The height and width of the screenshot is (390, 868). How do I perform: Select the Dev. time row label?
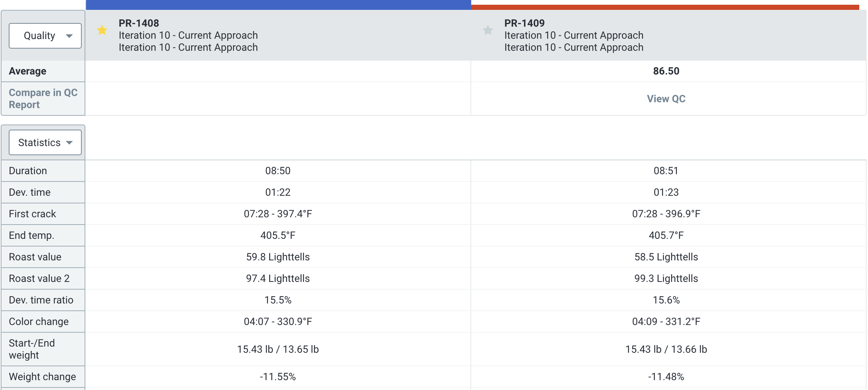pyautogui.click(x=30, y=192)
